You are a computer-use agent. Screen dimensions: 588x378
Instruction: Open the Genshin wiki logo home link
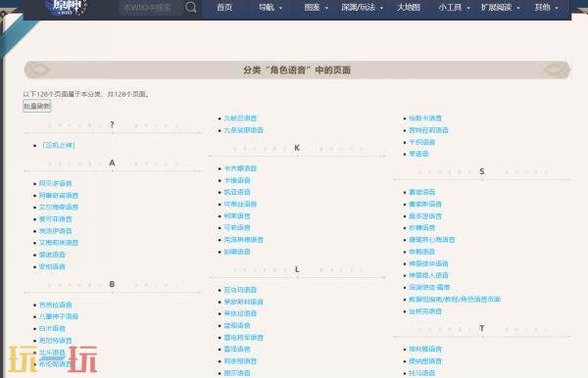click(67, 7)
